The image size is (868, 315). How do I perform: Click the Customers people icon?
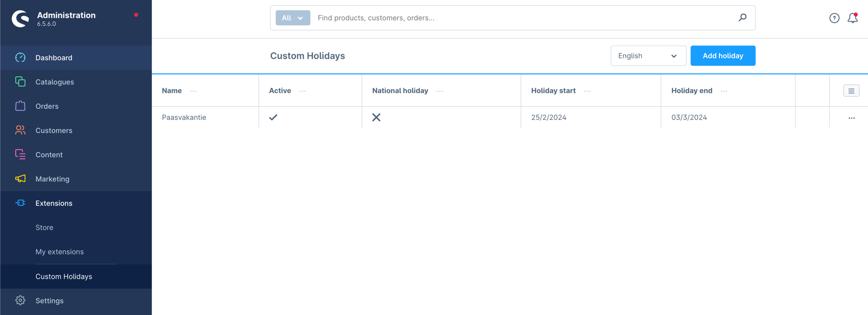(x=20, y=130)
